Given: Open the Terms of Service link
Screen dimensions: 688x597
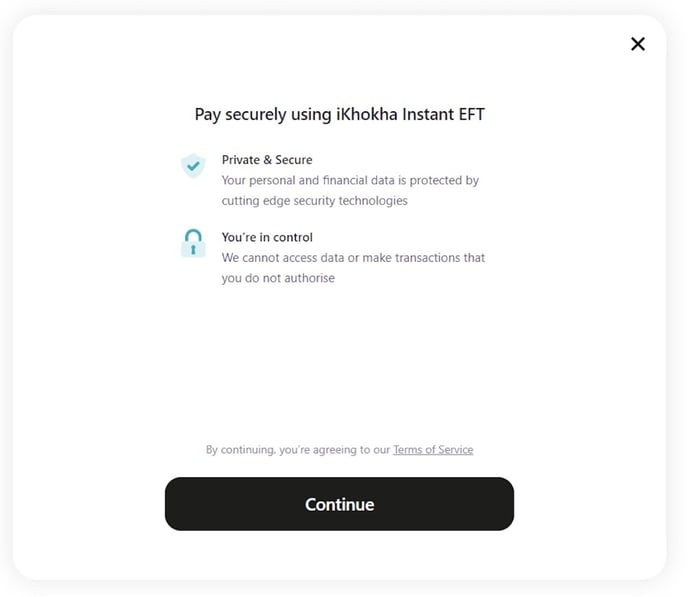Looking at the screenshot, I should click(x=433, y=450).
